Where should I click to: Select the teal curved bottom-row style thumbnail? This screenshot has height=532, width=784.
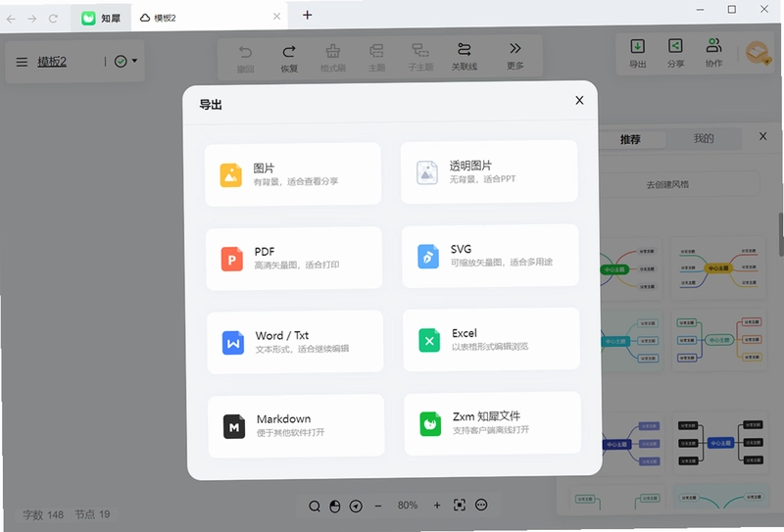(721, 497)
